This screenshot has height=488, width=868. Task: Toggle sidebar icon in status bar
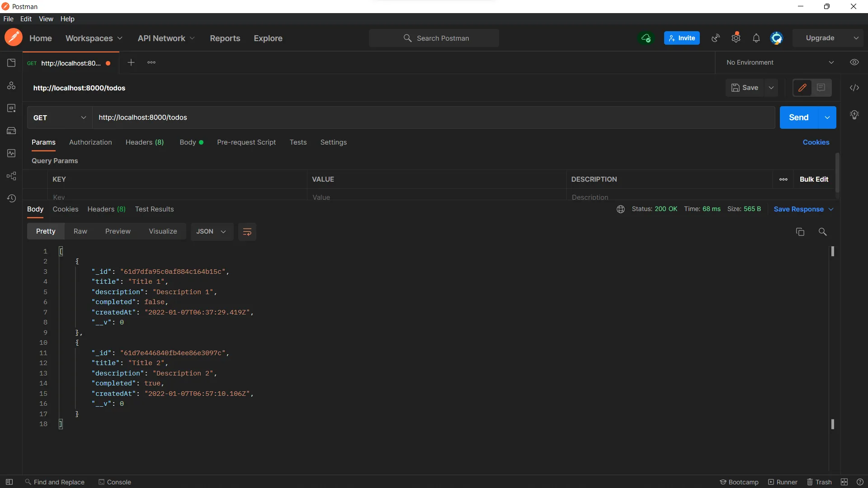pos(9,482)
